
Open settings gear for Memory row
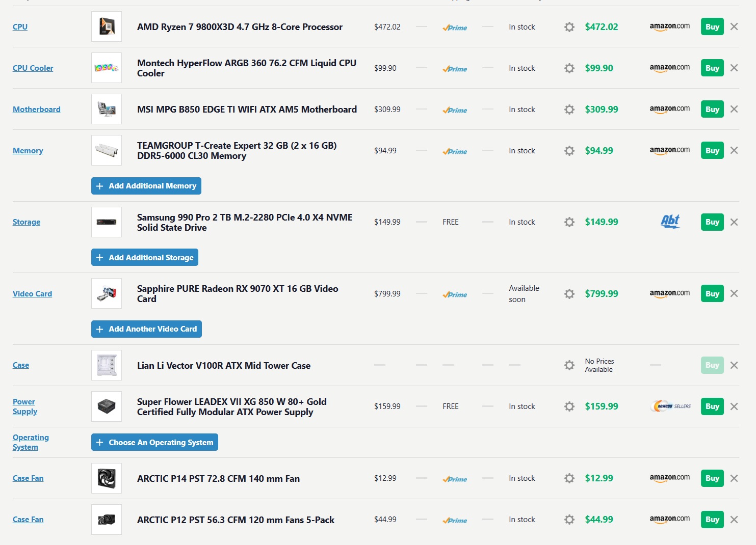(569, 151)
